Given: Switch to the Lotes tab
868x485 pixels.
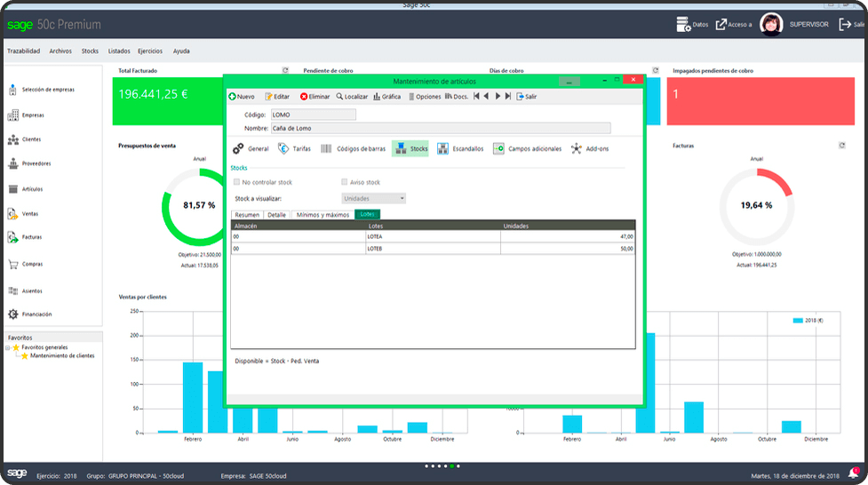Looking at the screenshot, I should tap(368, 214).
